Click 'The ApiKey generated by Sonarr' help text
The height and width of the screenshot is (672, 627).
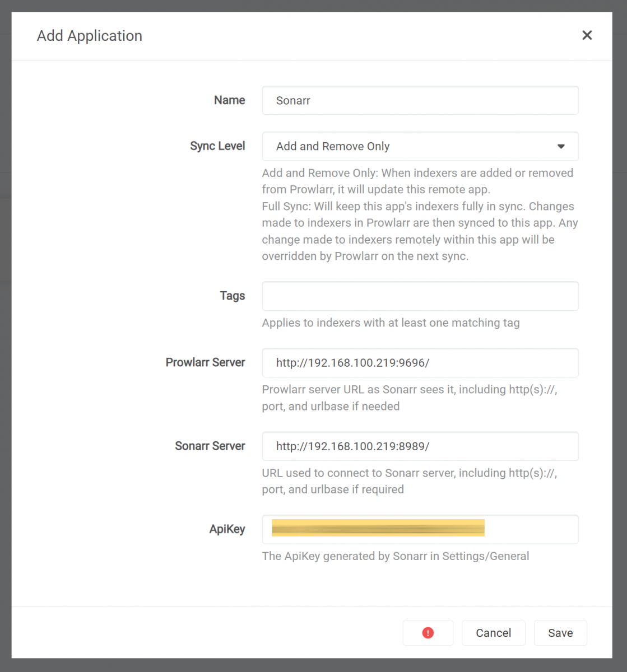point(396,556)
